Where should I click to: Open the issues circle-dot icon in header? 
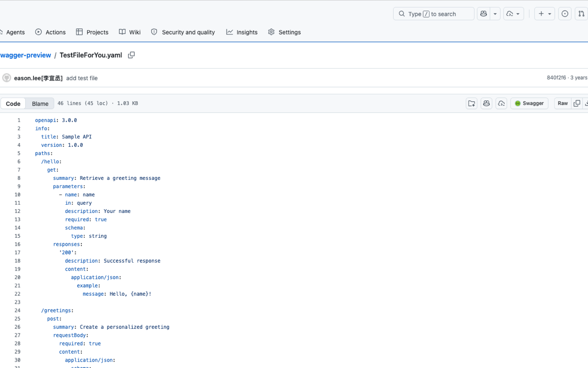pos(565,14)
